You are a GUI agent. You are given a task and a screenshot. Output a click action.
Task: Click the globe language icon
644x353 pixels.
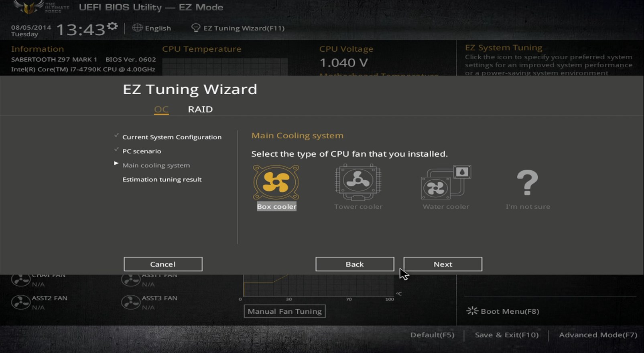pos(137,28)
